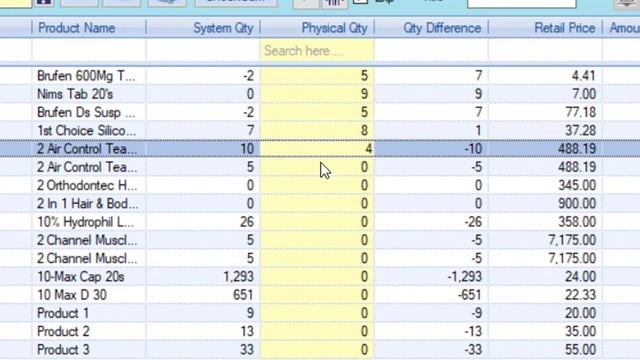Viewport: 640px width, 360px height.
Task: Select the '1st Choice Silico...' product name
Action: [87, 131]
